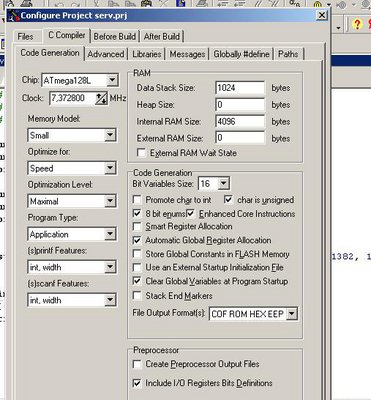Screen dimensions: 371x400
Task: Click the clock frequency spinner arrows
Action: point(101,98)
